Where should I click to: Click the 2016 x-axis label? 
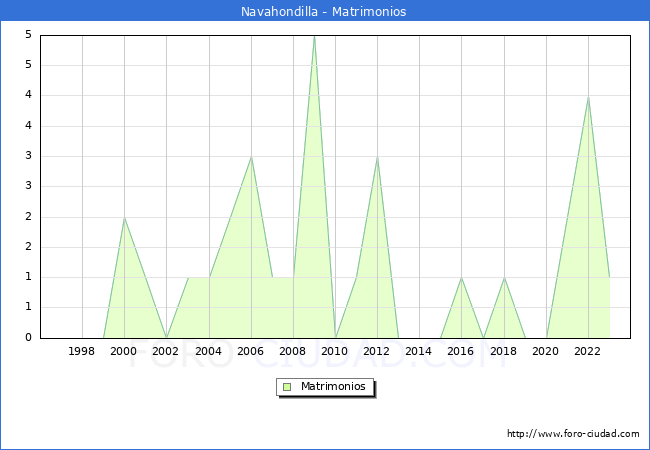click(x=461, y=351)
